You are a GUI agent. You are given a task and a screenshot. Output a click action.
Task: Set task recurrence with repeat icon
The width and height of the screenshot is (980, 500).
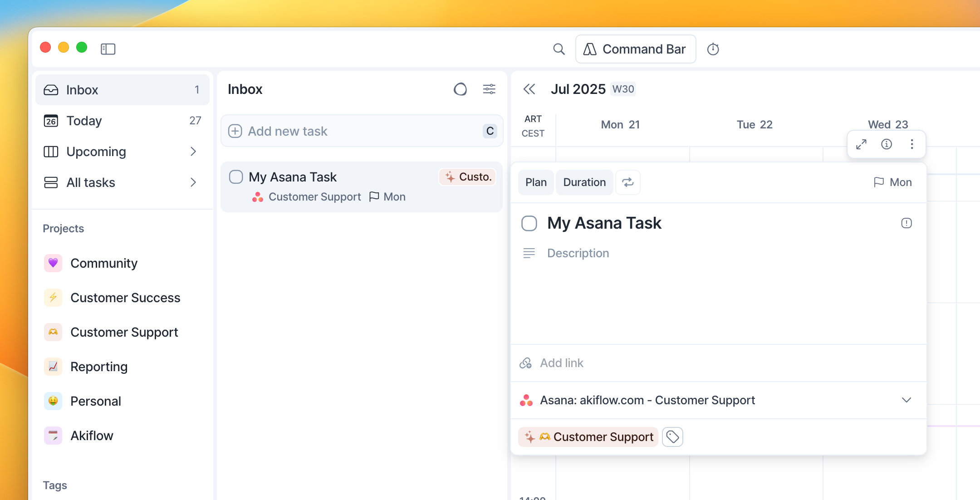pos(628,182)
